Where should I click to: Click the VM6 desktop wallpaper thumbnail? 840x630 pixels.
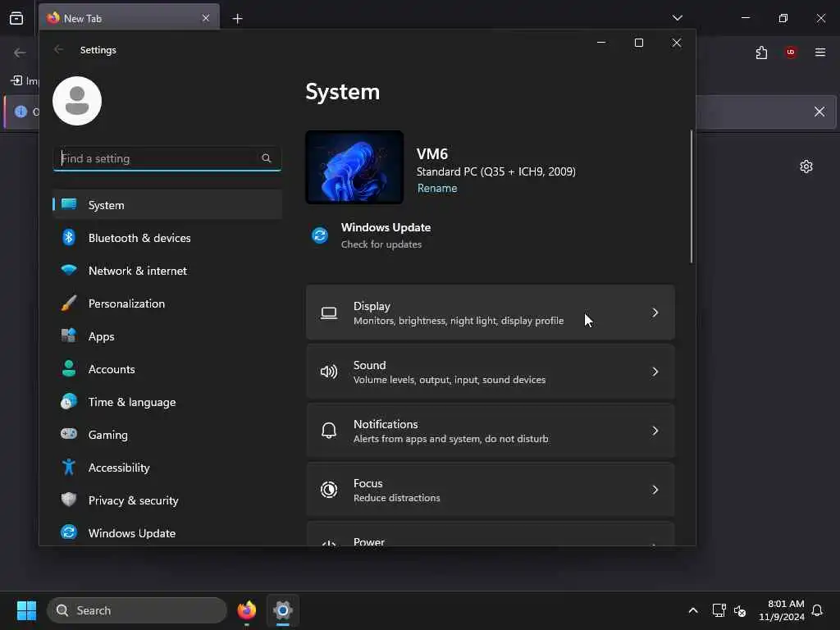point(354,167)
